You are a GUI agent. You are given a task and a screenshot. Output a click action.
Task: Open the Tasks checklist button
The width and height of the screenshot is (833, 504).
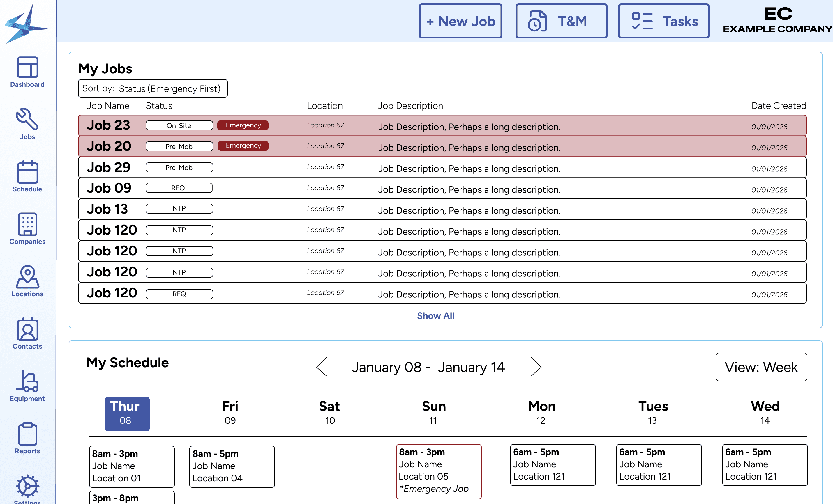pyautogui.click(x=663, y=21)
